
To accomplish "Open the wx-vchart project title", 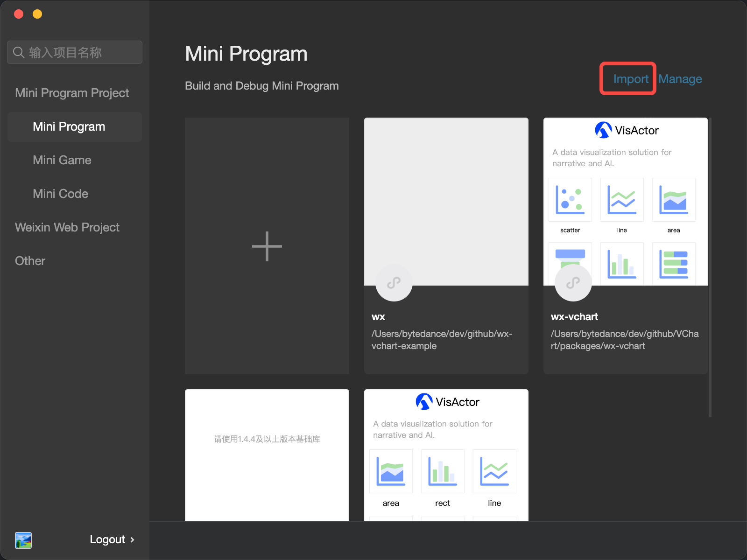I will click(574, 317).
